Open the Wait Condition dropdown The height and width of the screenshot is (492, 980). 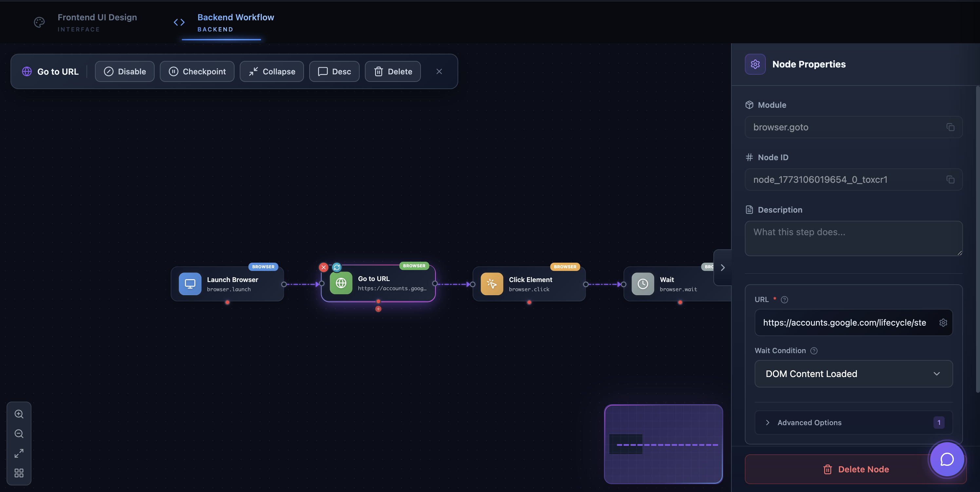click(x=853, y=374)
